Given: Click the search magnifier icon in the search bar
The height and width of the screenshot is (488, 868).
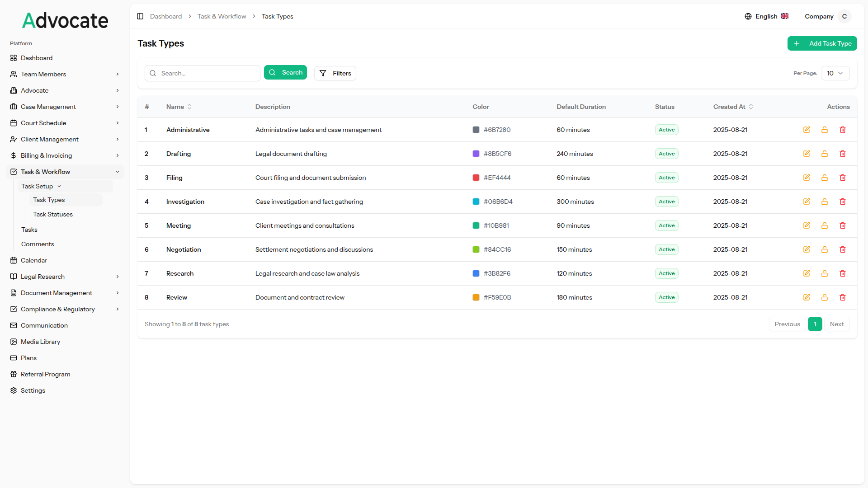Looking at the screenshot, I should [153, 73].
